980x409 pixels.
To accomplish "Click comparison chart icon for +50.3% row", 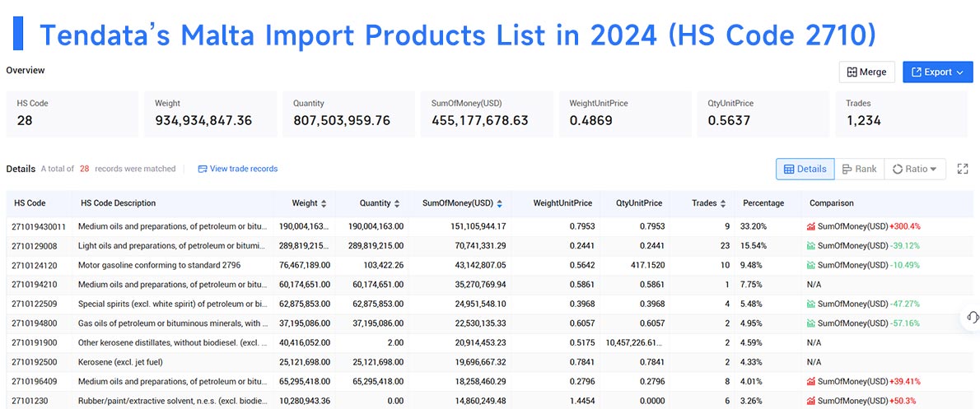I will pos(811,400).
